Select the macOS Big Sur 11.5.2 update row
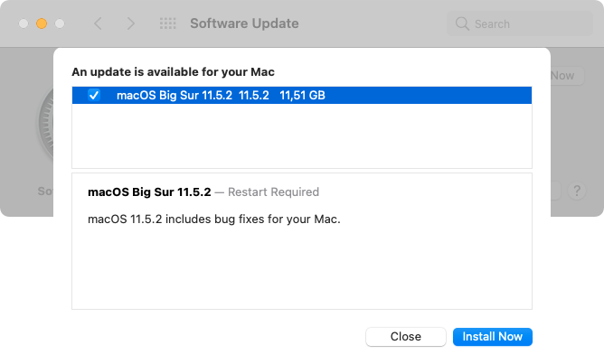 [302, 96]
